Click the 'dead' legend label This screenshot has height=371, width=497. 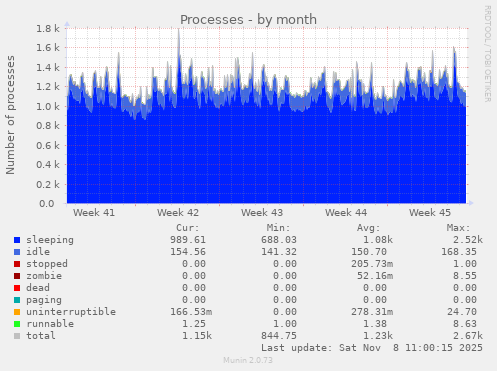click(38, 288)
